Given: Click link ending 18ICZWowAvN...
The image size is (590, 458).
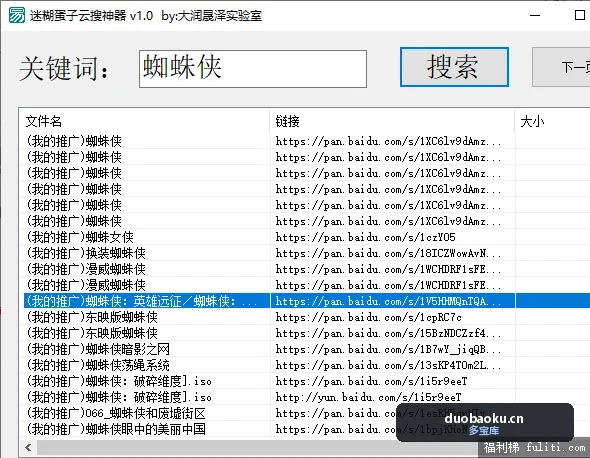Looking at the screenshot, I should point(388,253).
